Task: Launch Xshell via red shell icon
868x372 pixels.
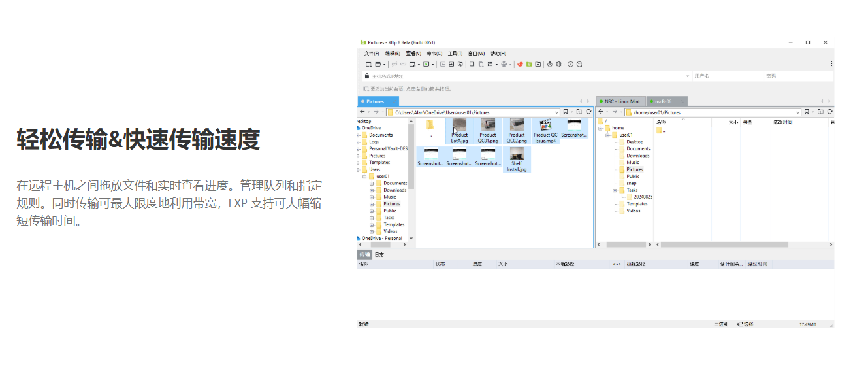Action: [520, 64]
